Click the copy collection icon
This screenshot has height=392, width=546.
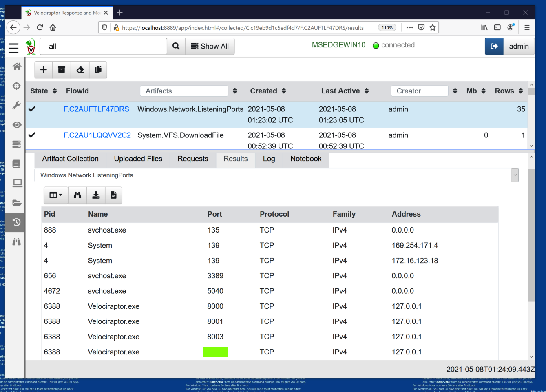coord(98,70)
